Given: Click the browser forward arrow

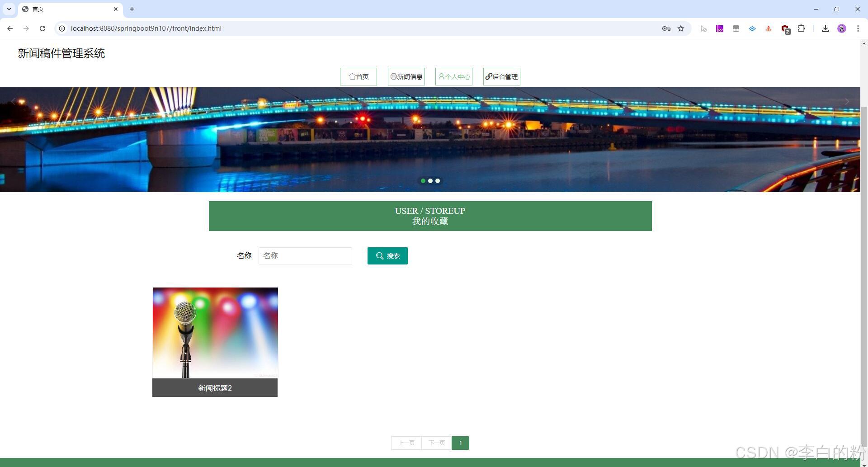Looking at the screenshot, I should click(26, 28).
